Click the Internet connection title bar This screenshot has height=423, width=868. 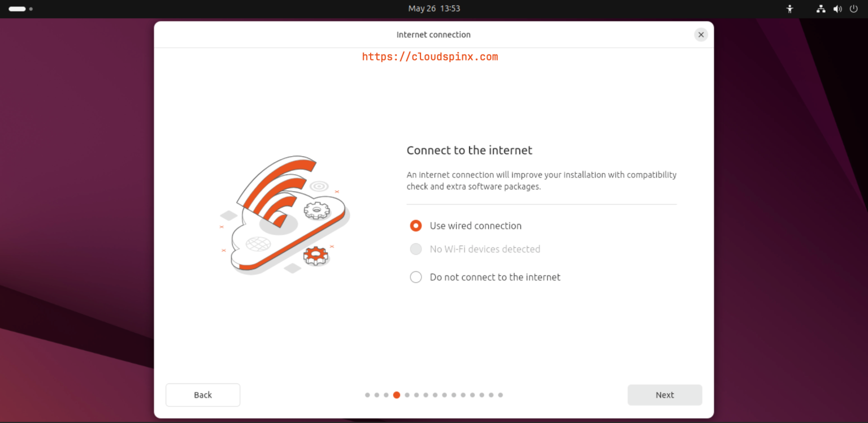point(433,34)
